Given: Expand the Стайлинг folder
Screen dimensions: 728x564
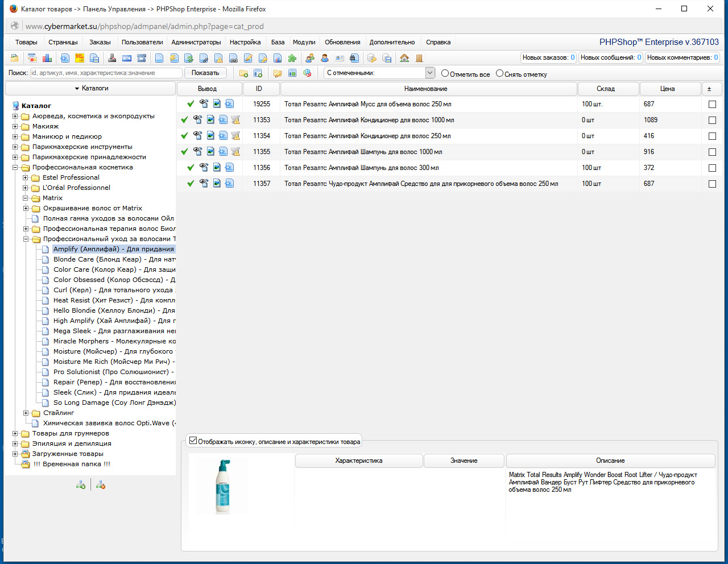Looking at the screenshot, I should (x=26, y=413).
